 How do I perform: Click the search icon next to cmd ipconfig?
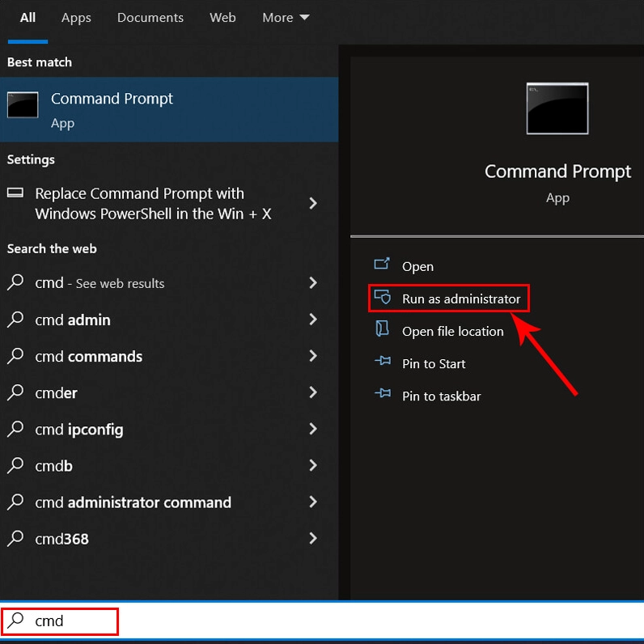click(15, 429)
